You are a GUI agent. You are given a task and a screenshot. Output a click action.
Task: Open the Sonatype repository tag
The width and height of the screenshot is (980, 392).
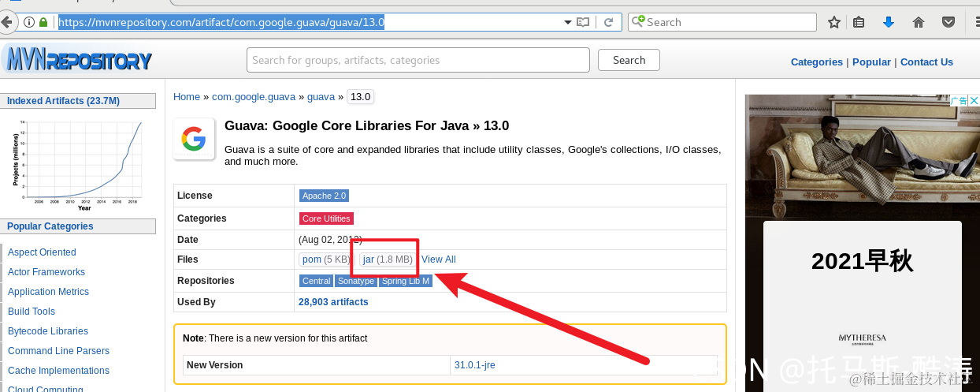(356, 281)
